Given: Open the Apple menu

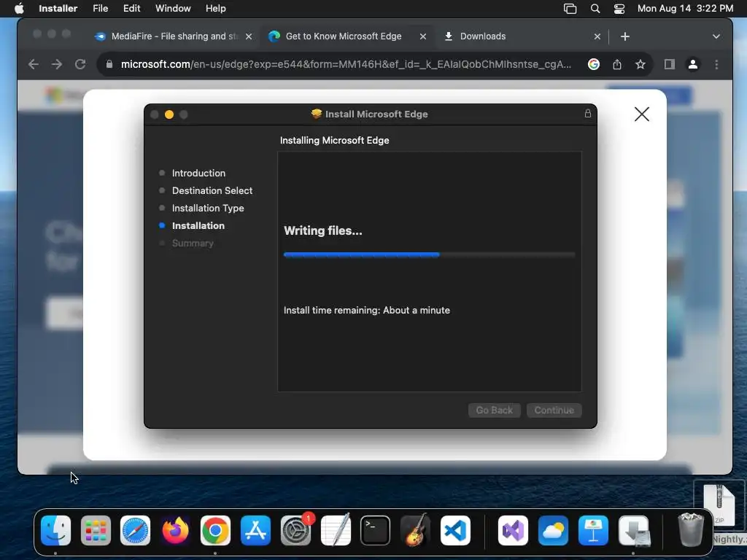Looking at the screenshot, I should [19, 9].
